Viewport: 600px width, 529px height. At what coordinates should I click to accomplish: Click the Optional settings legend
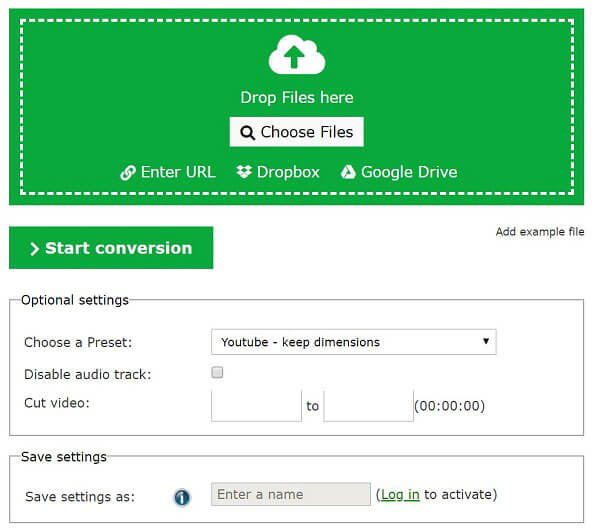click(75, 300)
